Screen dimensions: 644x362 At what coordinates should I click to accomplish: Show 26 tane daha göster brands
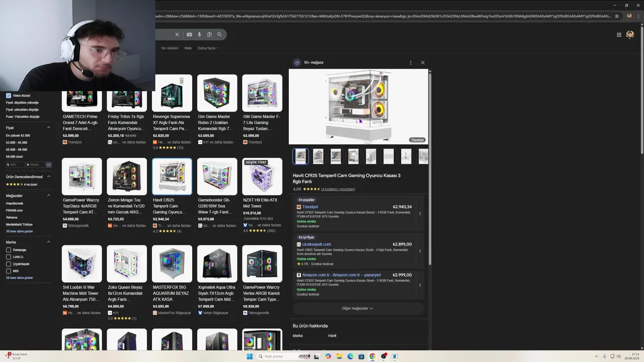pos(20,278)
